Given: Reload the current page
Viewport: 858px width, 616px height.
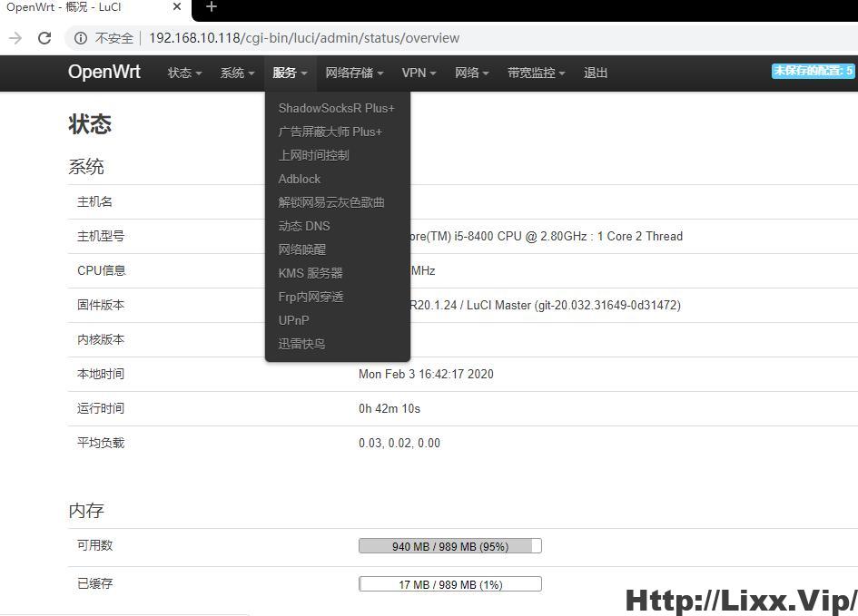Looking at the screenshot, I should click(x=44, y=38).
